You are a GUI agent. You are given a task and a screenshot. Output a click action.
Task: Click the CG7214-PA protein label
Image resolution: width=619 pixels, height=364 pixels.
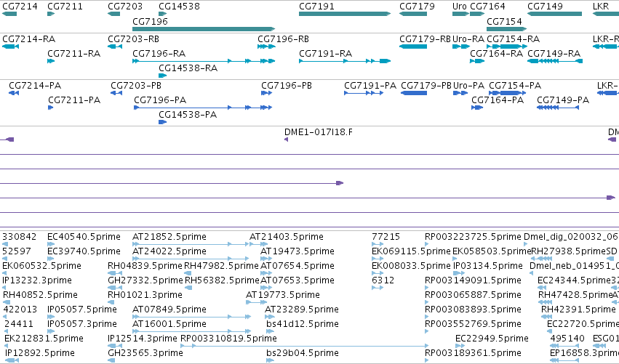(35, 86)
